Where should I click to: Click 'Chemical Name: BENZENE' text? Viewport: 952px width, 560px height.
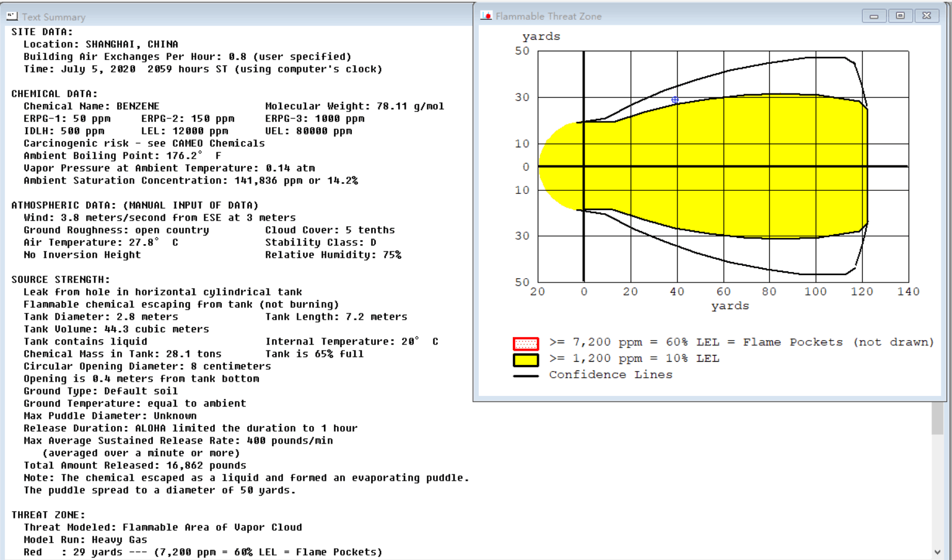tap(92, 107)
